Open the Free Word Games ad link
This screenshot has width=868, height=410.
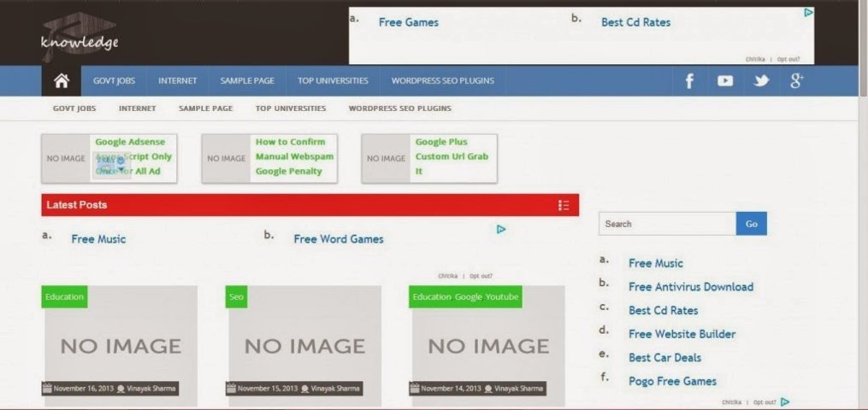339,239
